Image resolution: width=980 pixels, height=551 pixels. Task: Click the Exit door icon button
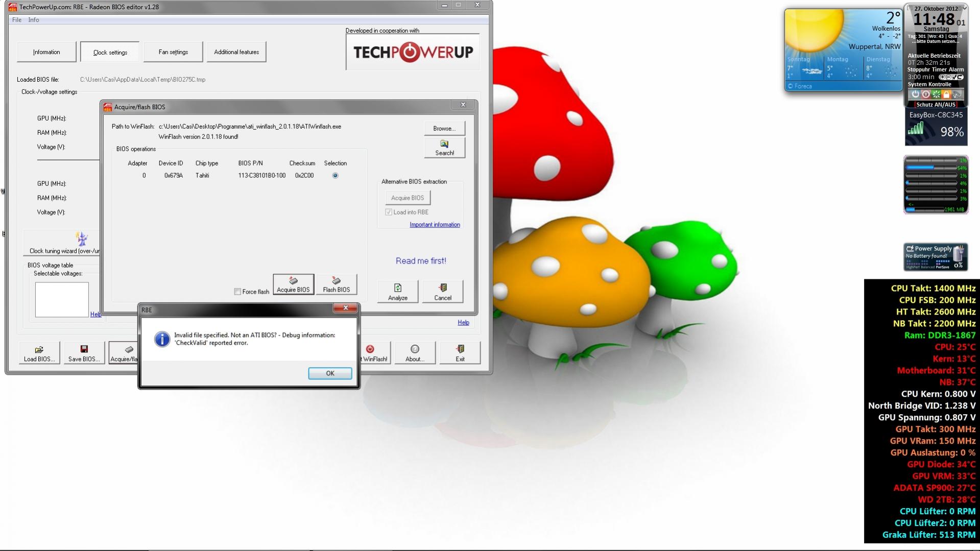[x=460, y=353]
